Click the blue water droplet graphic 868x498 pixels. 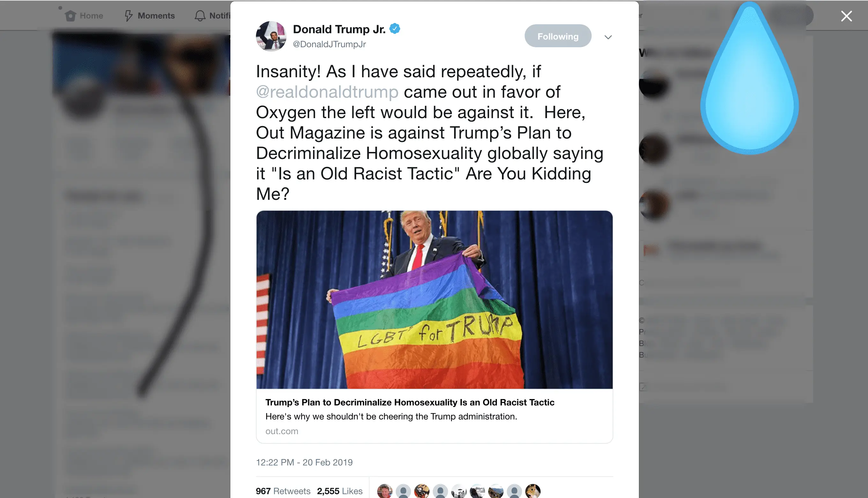pyautogui.click(x=749, y=78)
